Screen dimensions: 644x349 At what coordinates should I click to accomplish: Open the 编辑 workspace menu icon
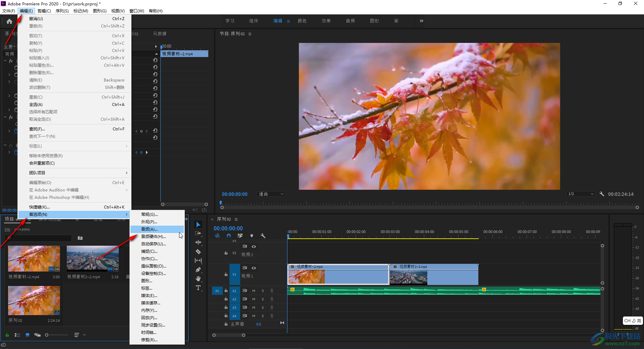288,21
